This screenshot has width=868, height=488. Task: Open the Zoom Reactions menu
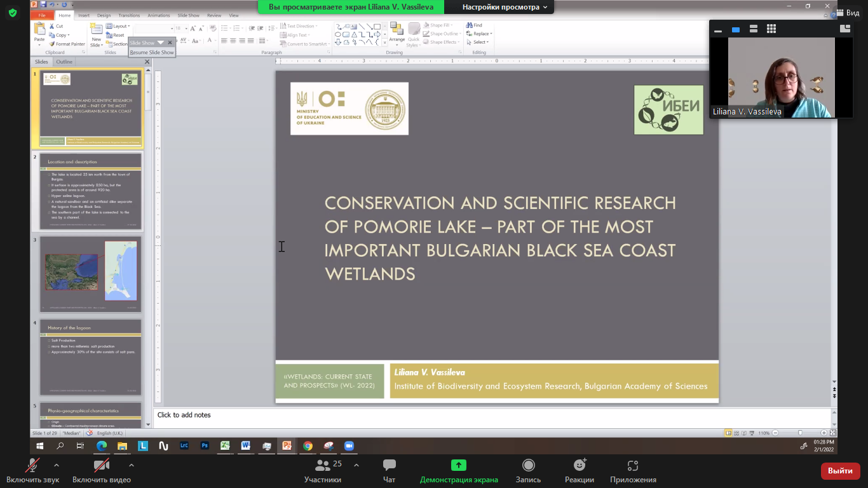click(580, 466)
